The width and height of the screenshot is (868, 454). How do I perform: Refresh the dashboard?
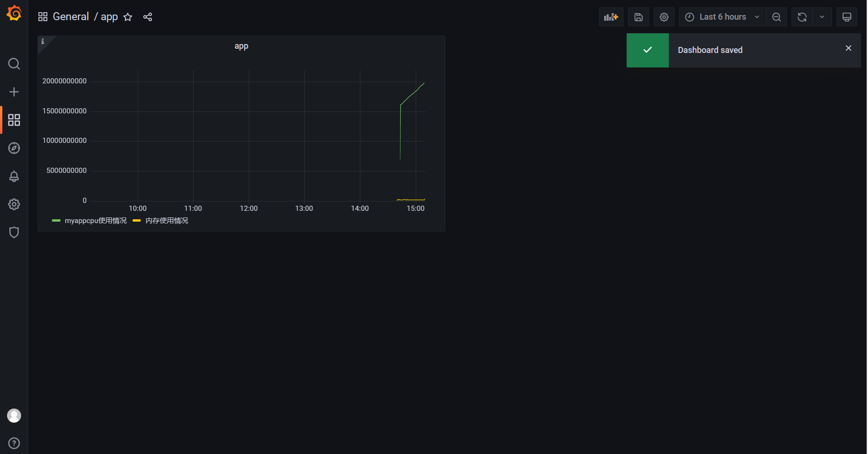[x=802, y=17]
